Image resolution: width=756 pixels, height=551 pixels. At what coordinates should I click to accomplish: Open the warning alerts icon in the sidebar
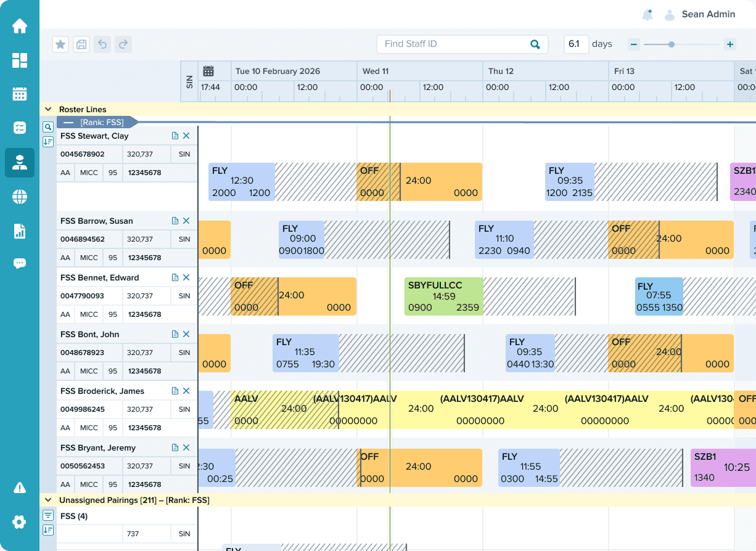[x=20, y=488]
